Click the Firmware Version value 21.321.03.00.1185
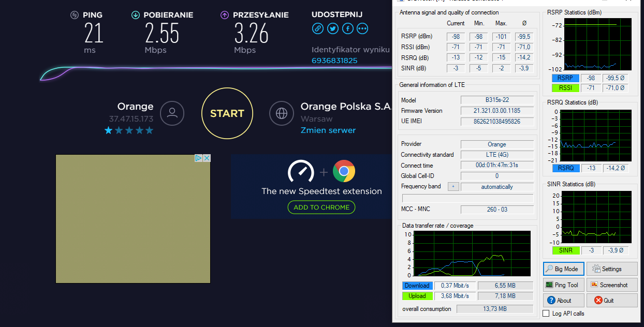644x327 pixels. (x=497, y=111)
